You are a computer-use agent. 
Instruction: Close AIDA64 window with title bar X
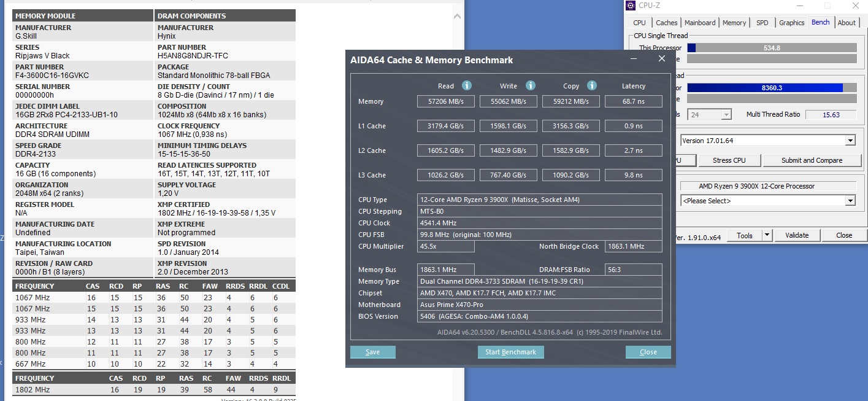[x=661, y=59]
